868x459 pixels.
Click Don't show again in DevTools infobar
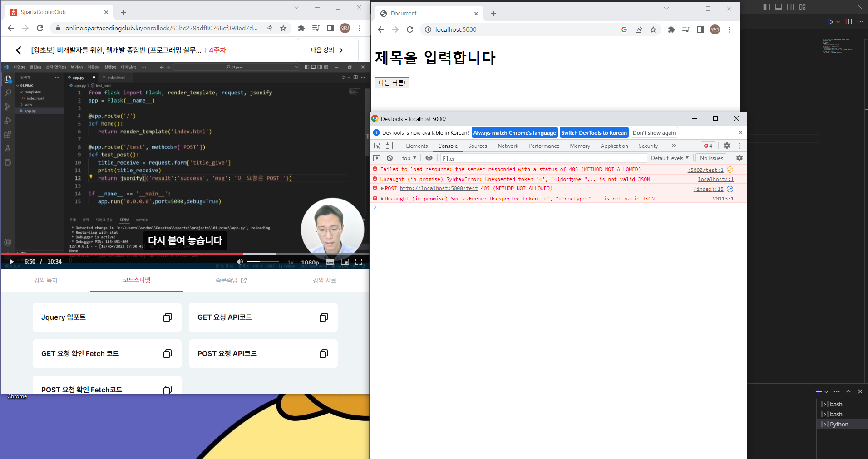tap(654, 132)
